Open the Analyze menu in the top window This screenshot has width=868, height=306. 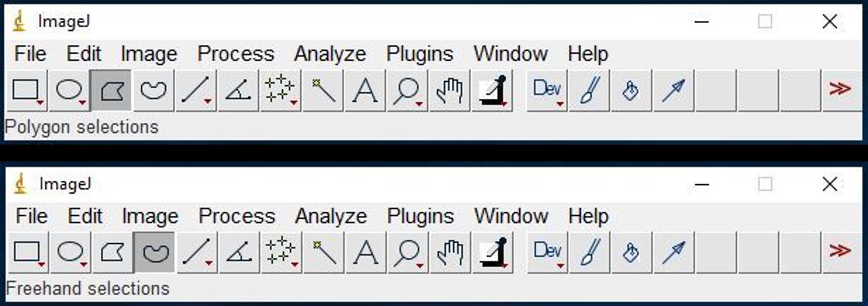tap(330, 54)
